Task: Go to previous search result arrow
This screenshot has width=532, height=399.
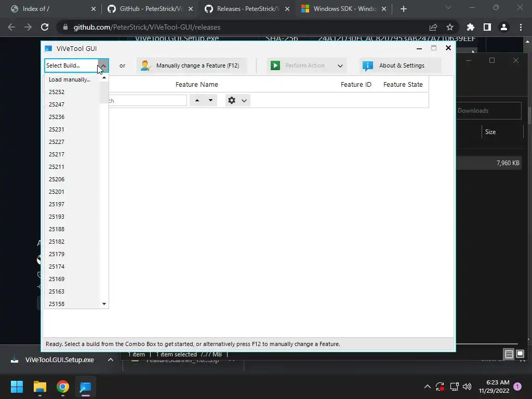Action: click(x=197, y=100)
